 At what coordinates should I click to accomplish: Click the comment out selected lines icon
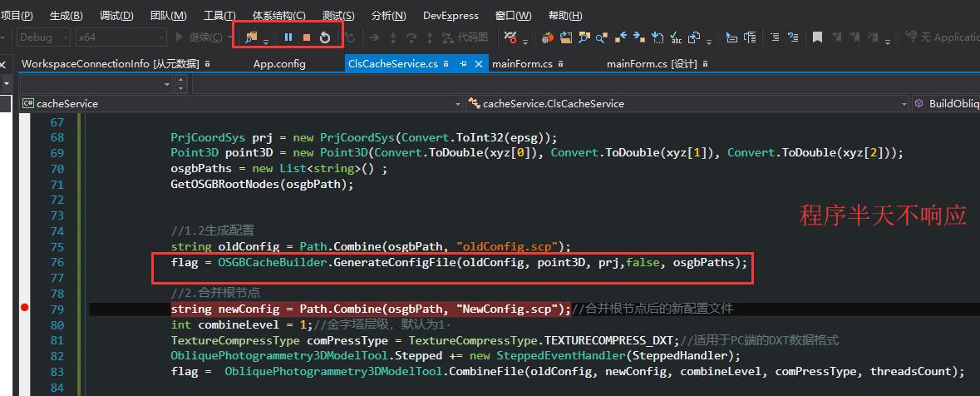point(775,37)
